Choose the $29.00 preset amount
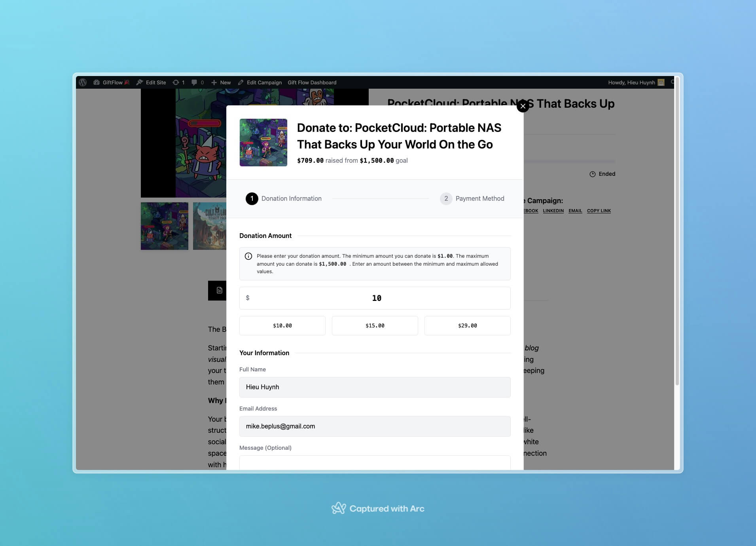The width and height of the screenshot is (756, 546). coord(468,325)
